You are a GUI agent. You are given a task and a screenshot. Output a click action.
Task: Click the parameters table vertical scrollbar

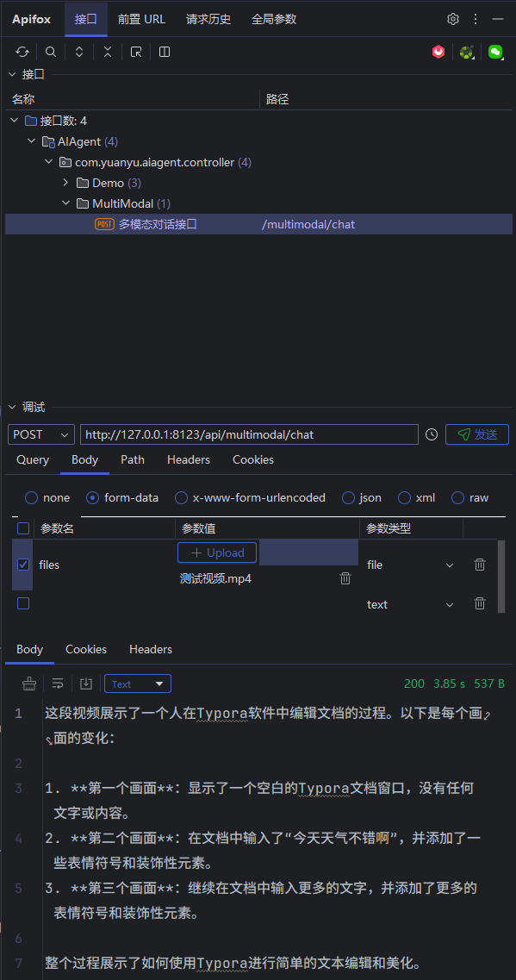click(500, 577)
